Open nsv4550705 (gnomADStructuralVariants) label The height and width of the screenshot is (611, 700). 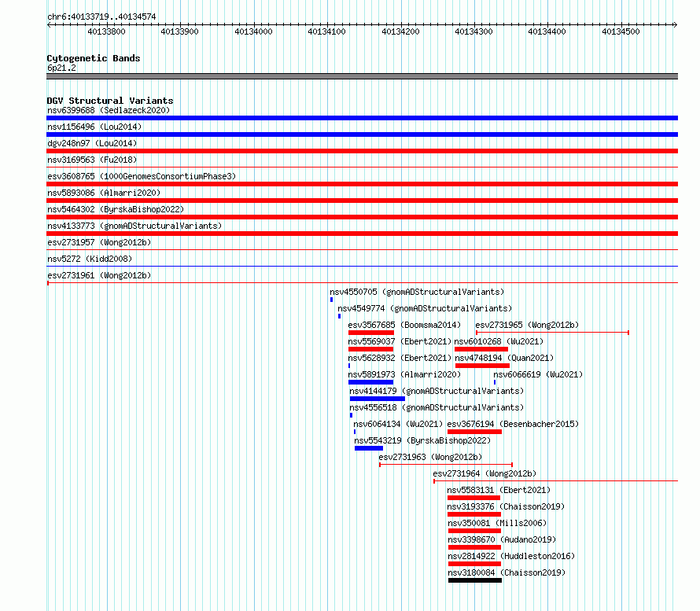(417, 292)
